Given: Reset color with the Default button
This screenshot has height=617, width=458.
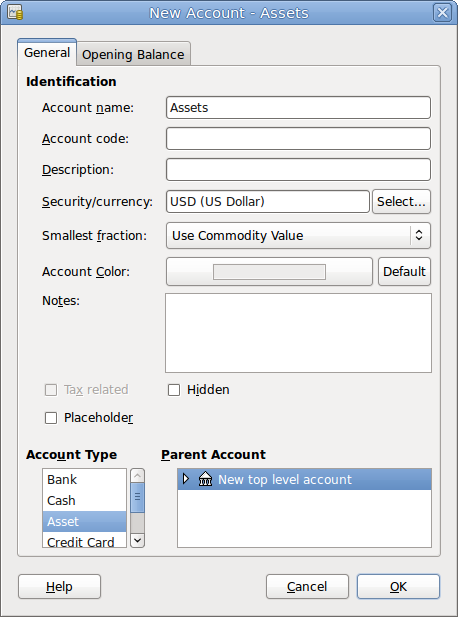Looking at the screenshot, I should [404, 272].
